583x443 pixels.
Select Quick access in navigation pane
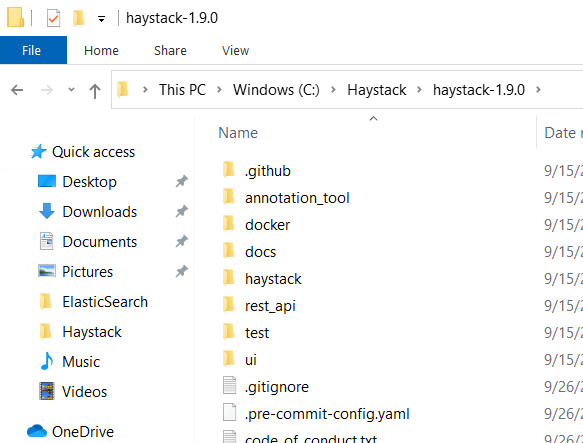click(93, 152)
